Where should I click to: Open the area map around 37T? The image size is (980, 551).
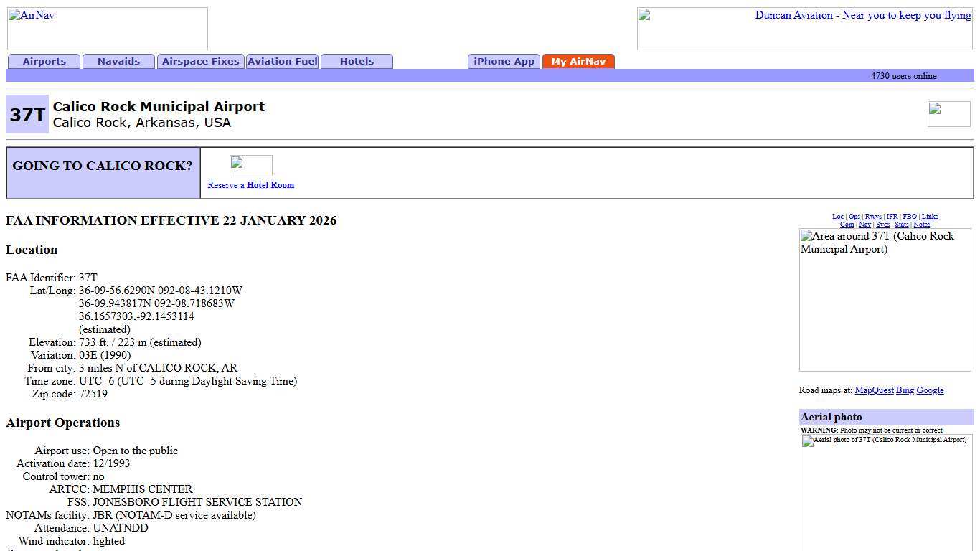coord(885,300)
